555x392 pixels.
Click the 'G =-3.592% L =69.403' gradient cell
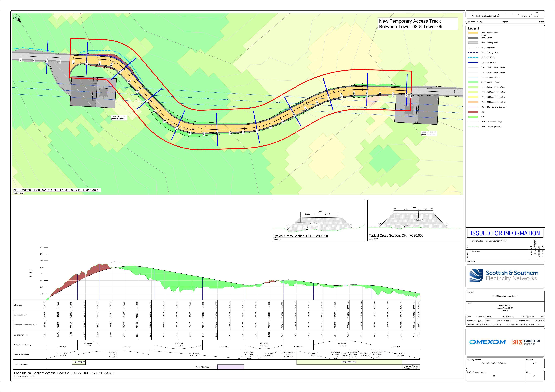[x=194, y=354]
